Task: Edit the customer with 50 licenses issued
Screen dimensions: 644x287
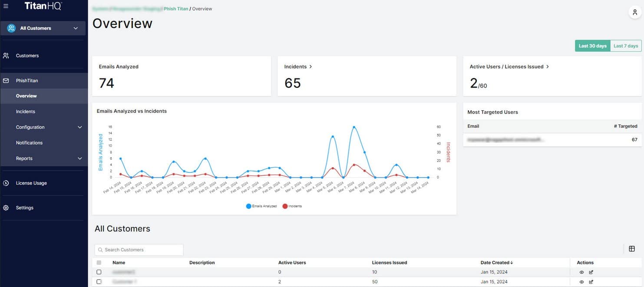Action: pyautogui.click(x=591, y=282)
